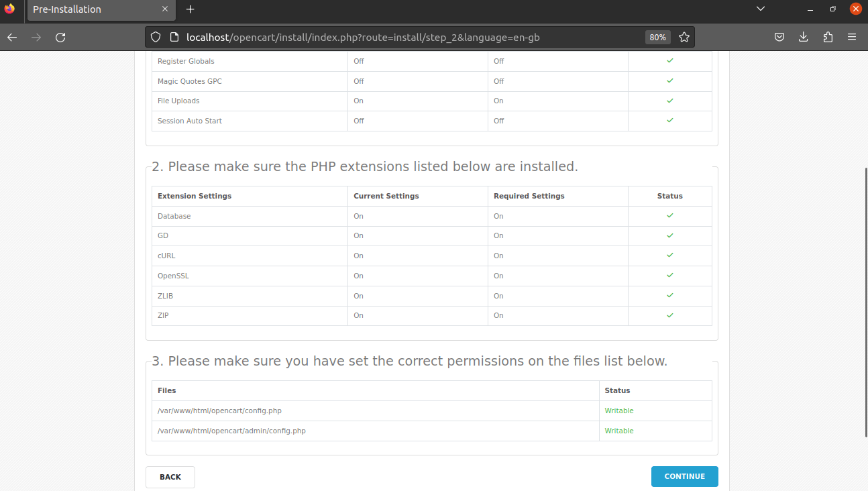Restore down the Firefox window
Image resolution: width=868 pixels, height=491 pixels.
coord(833,9)
